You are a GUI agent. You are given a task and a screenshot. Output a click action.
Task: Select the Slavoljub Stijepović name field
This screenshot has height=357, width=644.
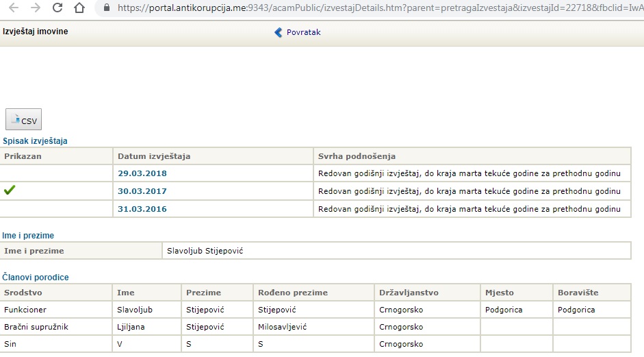pyautogui.click(x=205, y=251)
